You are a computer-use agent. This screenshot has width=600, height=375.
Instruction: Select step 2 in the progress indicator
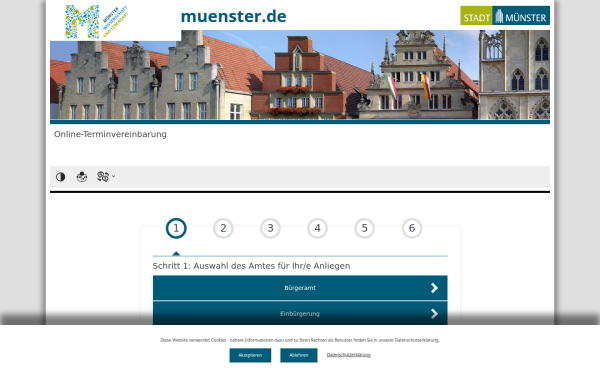[223, 228]
